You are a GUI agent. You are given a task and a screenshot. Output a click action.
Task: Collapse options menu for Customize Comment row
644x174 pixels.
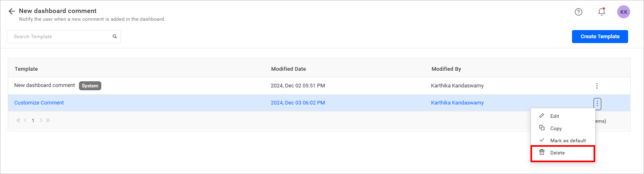point(597,104)
